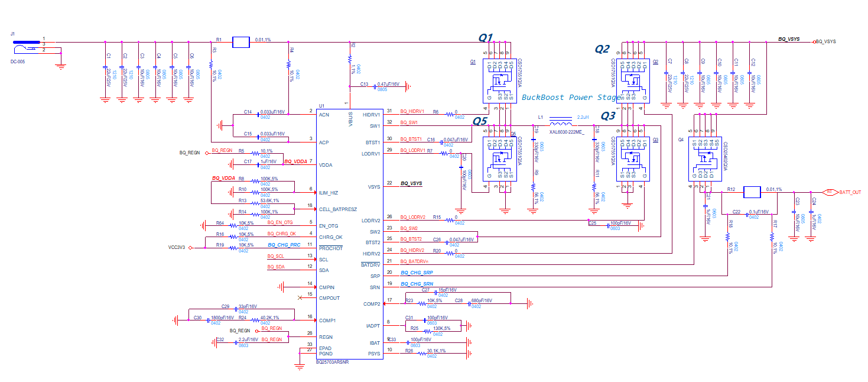Select the C13 capacitor symbol
The width and height of the screenshot is (868, 382).
click(x=374, y=86)
